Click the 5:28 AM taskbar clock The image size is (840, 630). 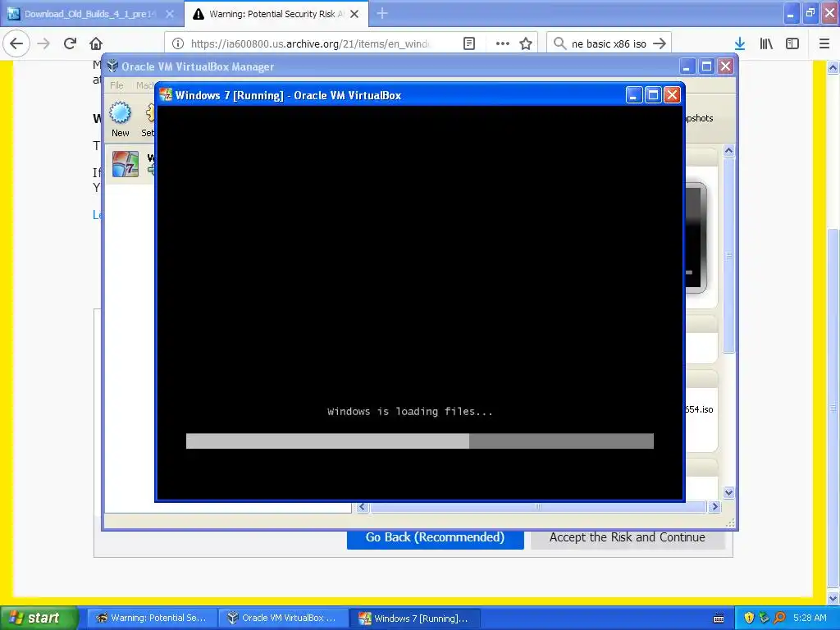point(810,618)
